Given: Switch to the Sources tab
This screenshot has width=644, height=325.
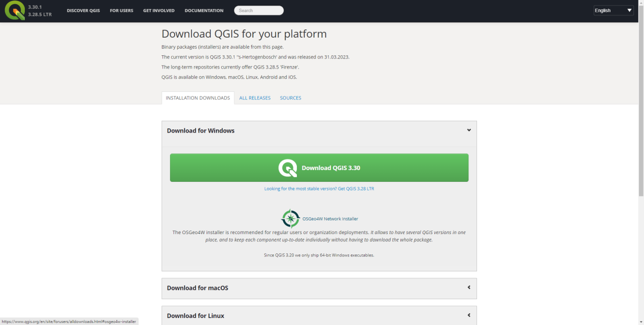Looking at the screenshot, I should 290,98.
